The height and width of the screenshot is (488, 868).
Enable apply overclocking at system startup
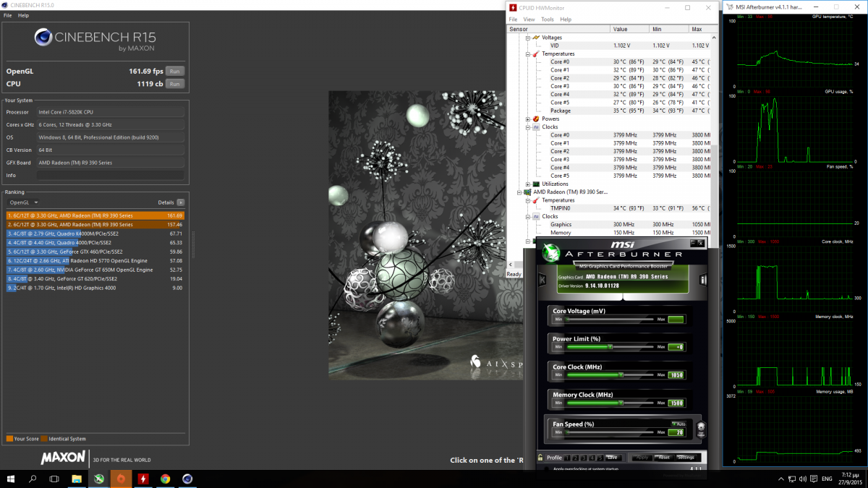click(x=548, y=469)
